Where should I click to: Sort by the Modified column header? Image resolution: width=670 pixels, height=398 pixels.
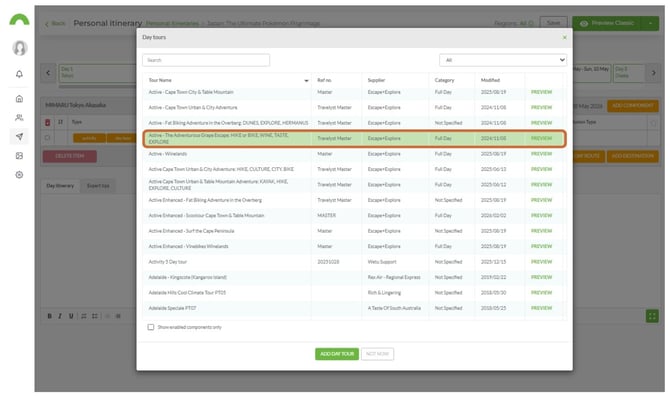[490, 80]
